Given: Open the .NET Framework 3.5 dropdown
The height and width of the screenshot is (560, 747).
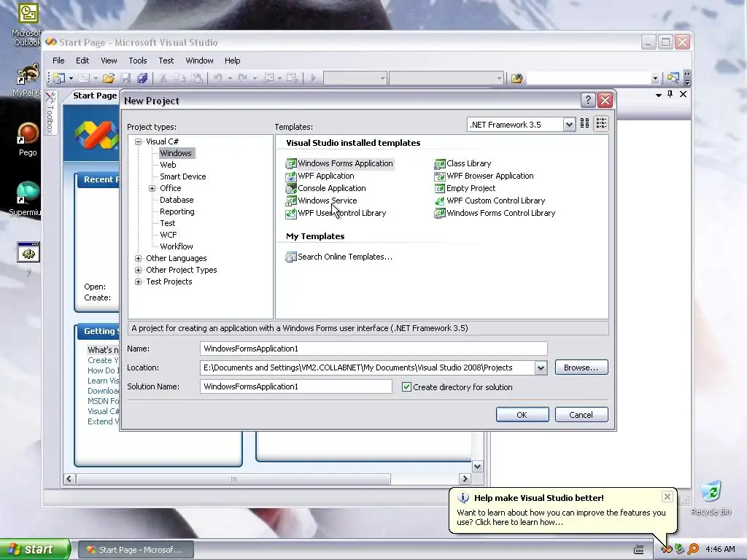Looking at the screenshot, I should [x=569, y=125].
